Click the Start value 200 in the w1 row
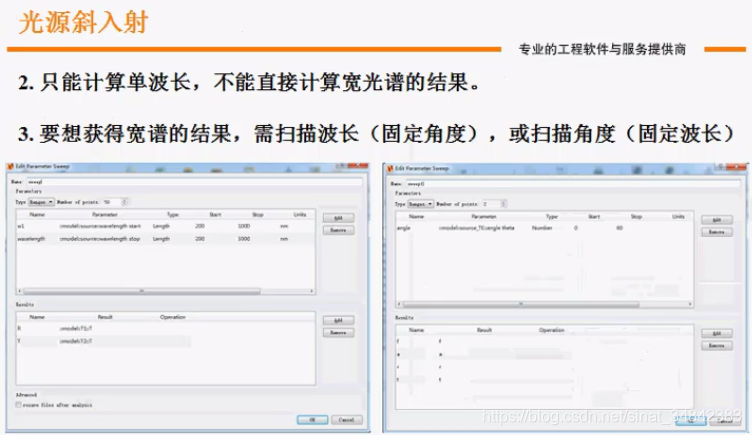Screen dimensions: 752x435 200,226
